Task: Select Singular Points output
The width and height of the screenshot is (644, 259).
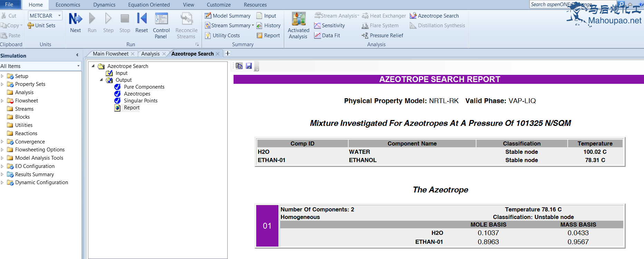Action: tap(141, 101)
